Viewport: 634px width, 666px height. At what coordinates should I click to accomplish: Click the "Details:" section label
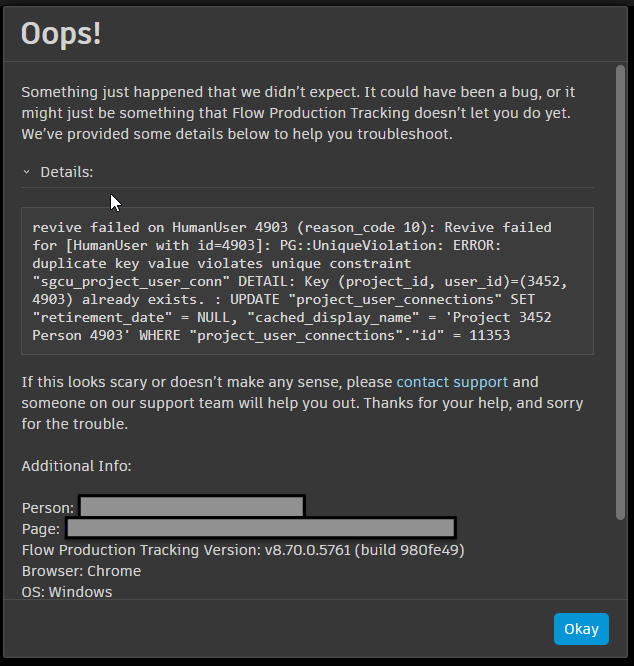click(66, 172)
